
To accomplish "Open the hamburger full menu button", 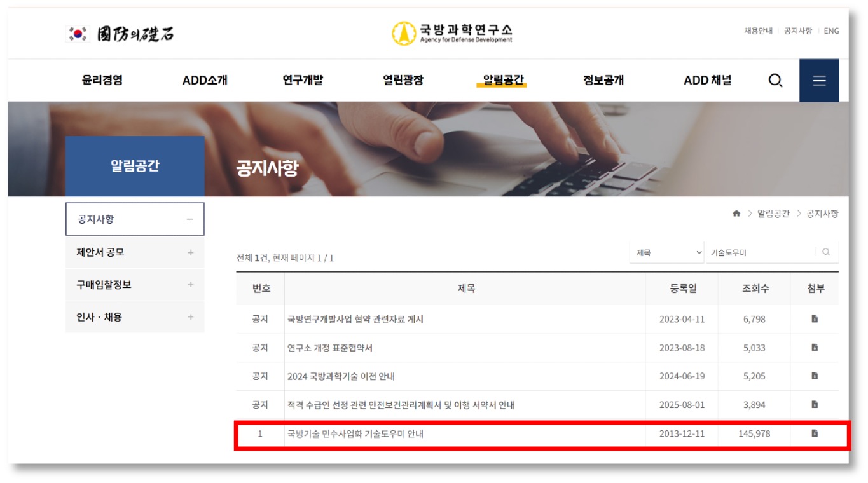I will (x=819, y=81).
